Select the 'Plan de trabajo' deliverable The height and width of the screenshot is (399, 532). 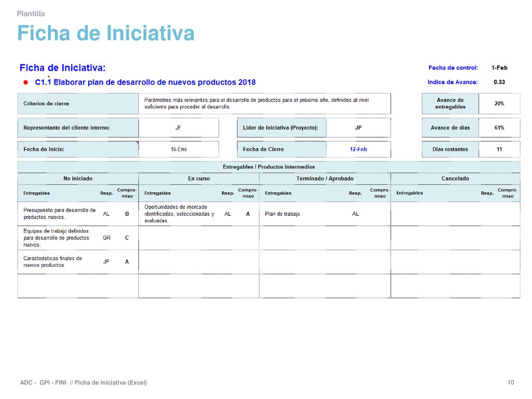click(x=282, y=214)
